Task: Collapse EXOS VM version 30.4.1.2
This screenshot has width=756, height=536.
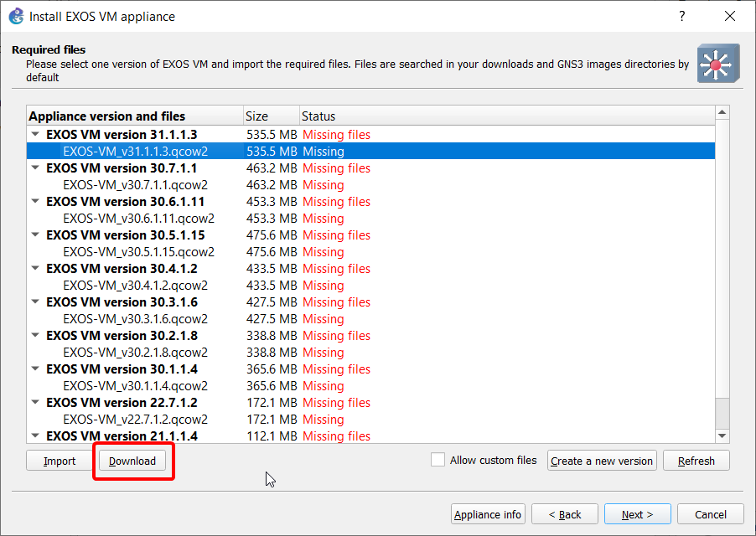Action: pyautogui.click(x=35, y=268)
